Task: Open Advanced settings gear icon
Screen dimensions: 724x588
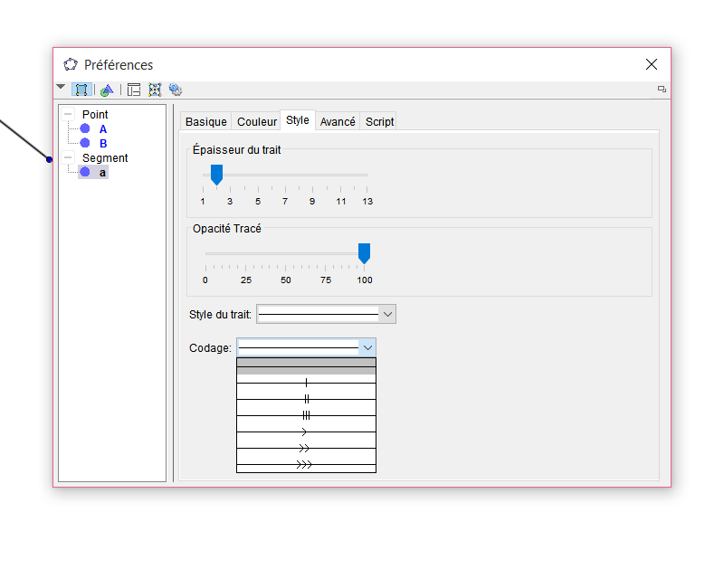Action: pos(176,90)
